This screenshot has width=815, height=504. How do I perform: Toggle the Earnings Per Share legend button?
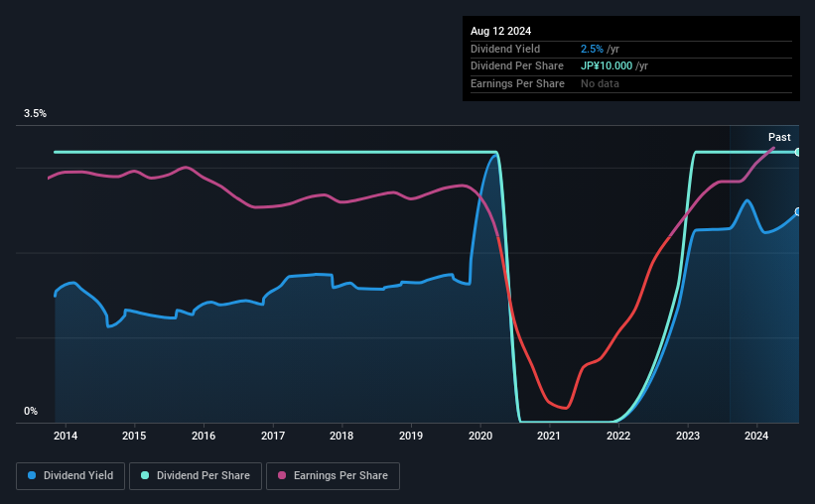(333, 476)
